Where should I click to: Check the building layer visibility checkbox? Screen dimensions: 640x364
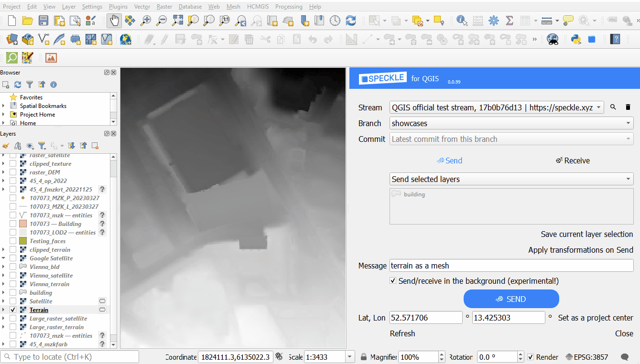coord(13,293)
